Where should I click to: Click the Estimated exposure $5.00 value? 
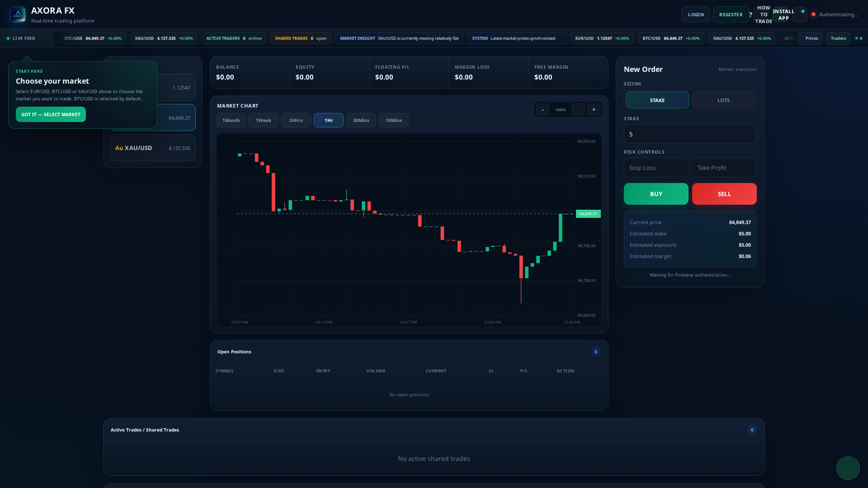pyautogui.click(x=745, y=245)
